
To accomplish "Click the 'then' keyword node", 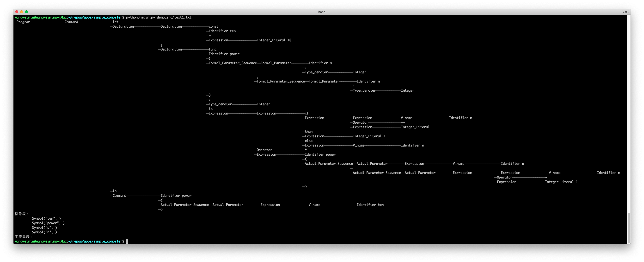I will point(308,132).
